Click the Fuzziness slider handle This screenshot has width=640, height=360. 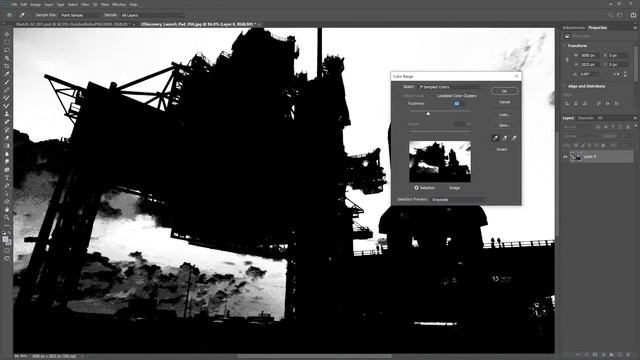[x=428, y=114]
